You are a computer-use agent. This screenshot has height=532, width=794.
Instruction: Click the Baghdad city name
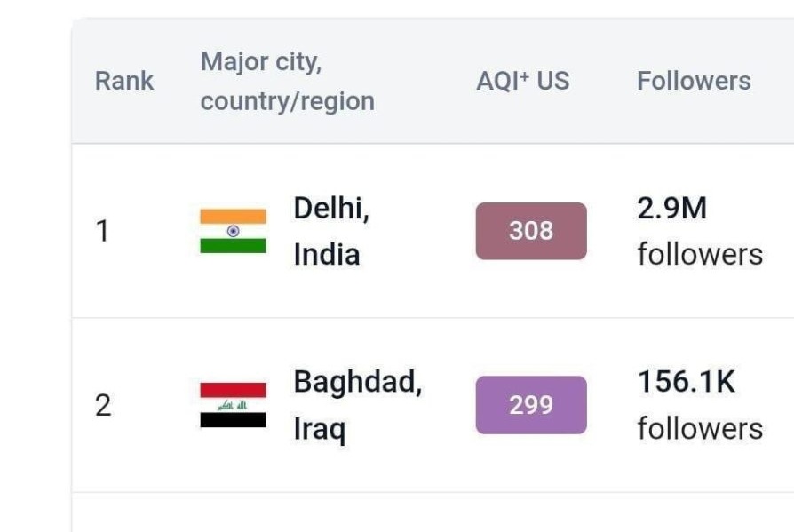(x=357, y=383)
